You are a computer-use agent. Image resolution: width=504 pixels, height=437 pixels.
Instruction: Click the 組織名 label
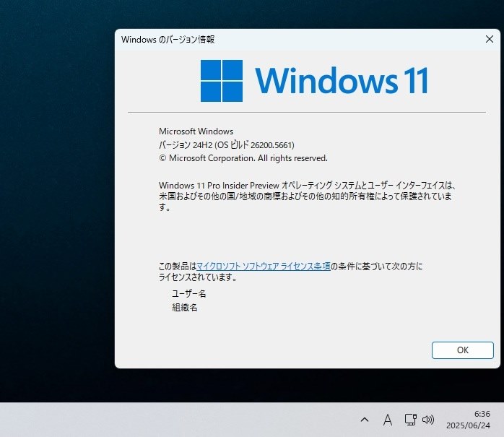185,308
